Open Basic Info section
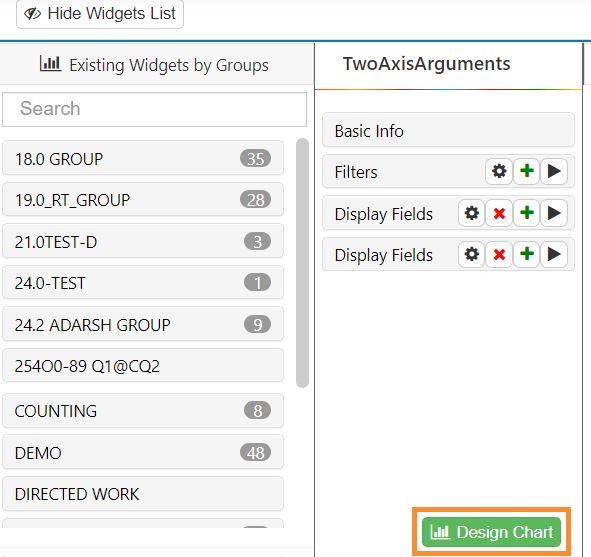This screenshot has width=591, height=557. point(448,131)
